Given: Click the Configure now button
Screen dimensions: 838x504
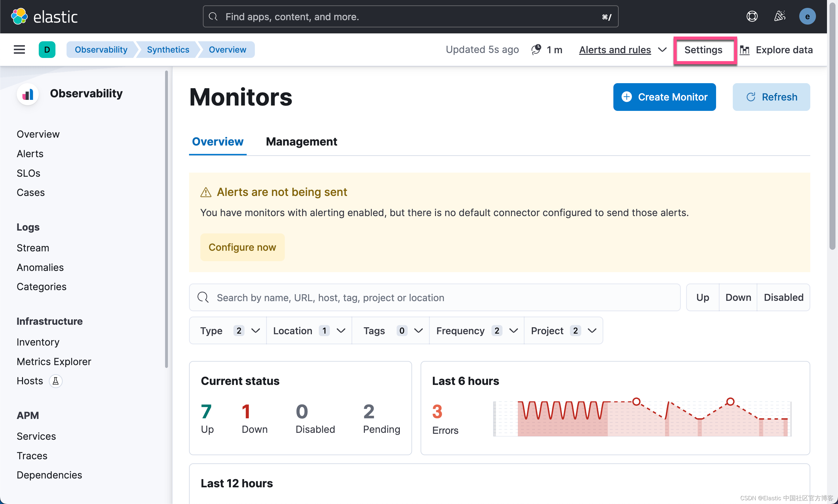Looking at the screenshot, I should (x=242, y=247).
